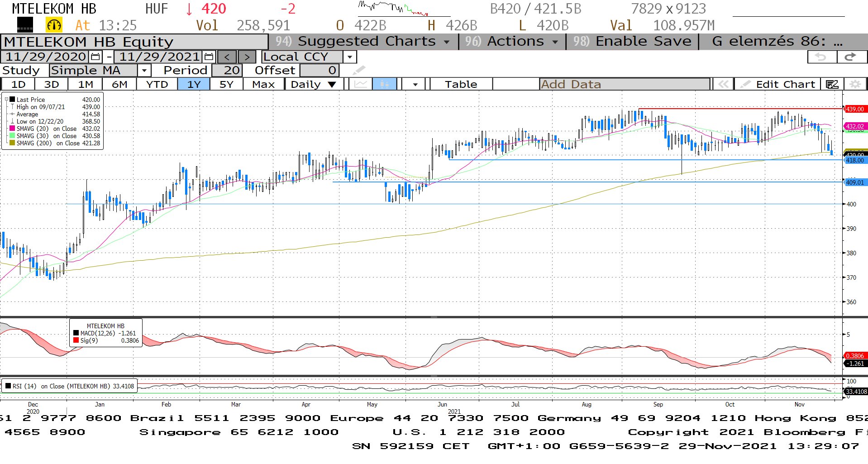Click the 409.01 blue axis label

click(855, 182)
